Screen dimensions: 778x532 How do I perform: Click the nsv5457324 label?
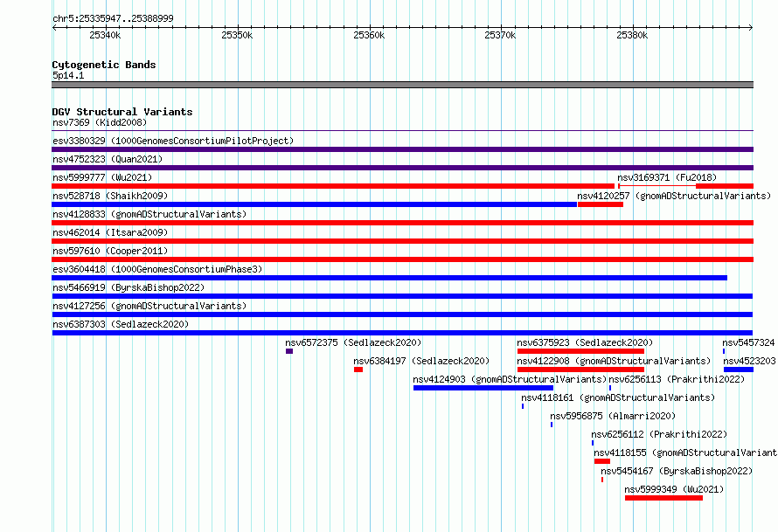pyautogui.click(x=748, y=342)
